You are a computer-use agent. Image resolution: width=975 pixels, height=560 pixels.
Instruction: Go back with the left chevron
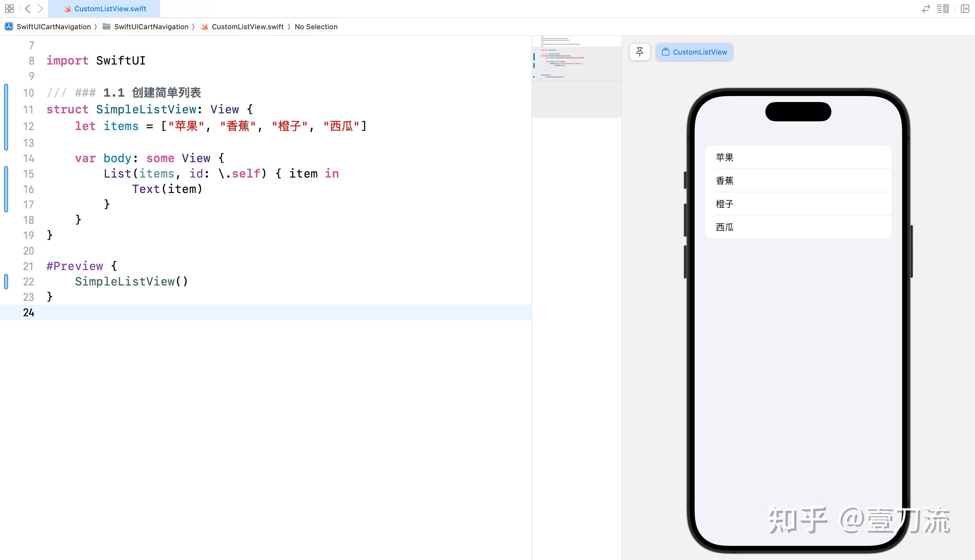click(28, 8)
